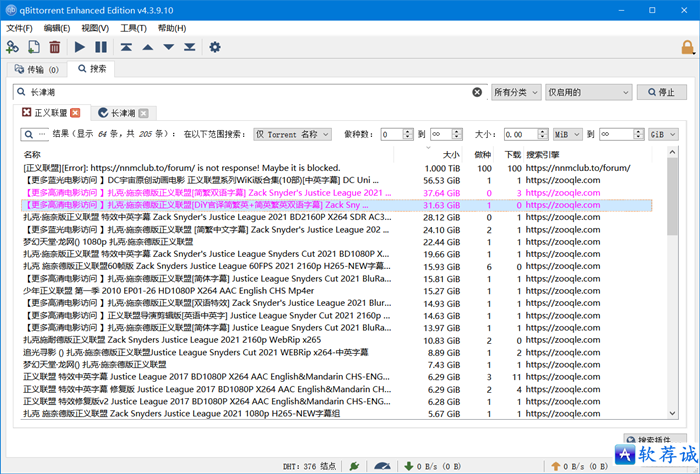Close the 正义联盟 search tab
Image resolution: width=700 pixels, height=474 pixels.
pyautogui.click(x=75, y=113)
